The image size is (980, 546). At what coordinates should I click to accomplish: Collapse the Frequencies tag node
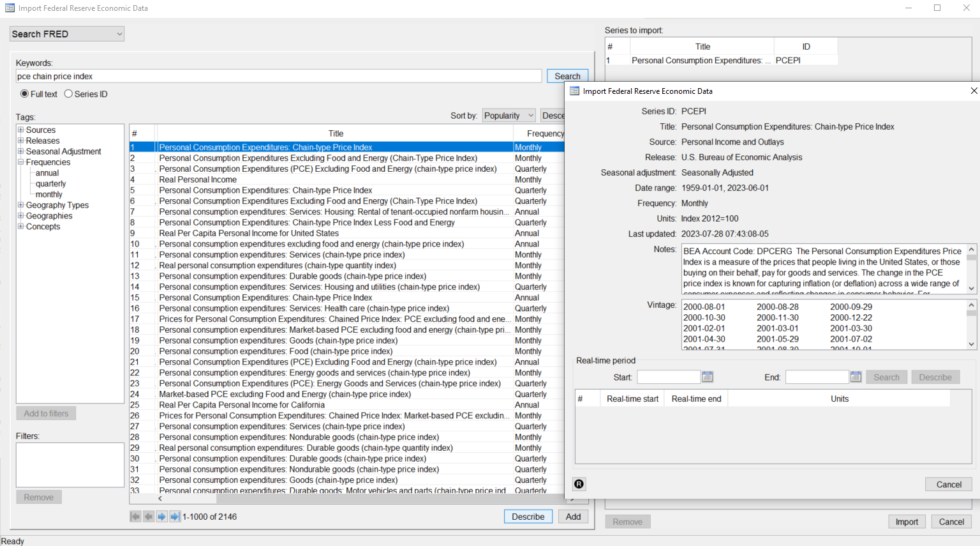click(20, 162)
